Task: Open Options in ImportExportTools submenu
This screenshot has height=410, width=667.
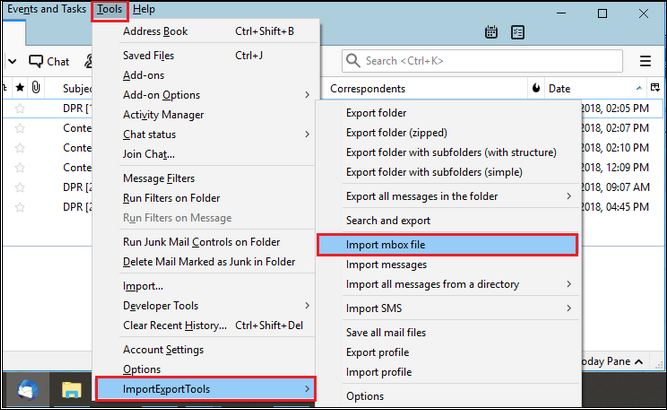Action: point(449,396)
